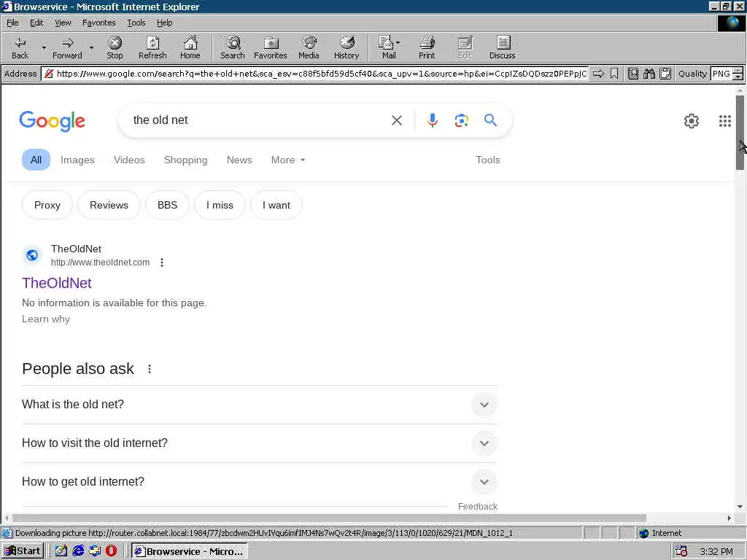Click the Learn why link
This screenshot has width=747, height=560.
tap(46, 319)
